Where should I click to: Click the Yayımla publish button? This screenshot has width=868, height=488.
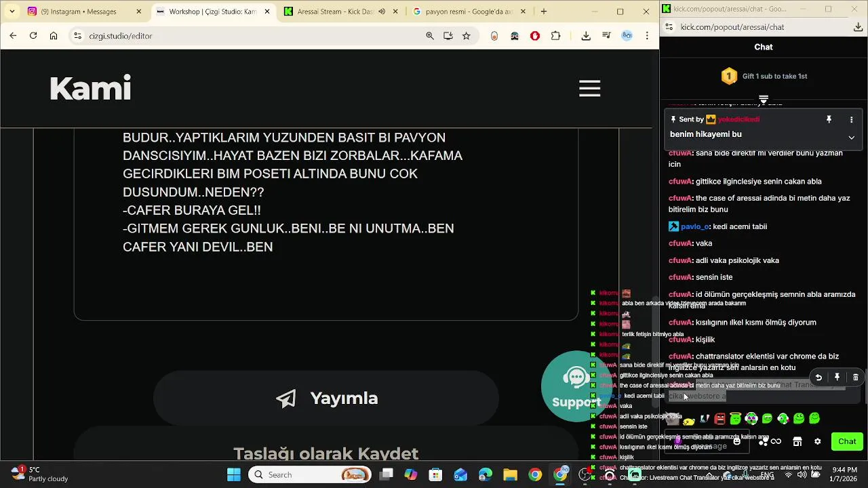tap(326, 398)
